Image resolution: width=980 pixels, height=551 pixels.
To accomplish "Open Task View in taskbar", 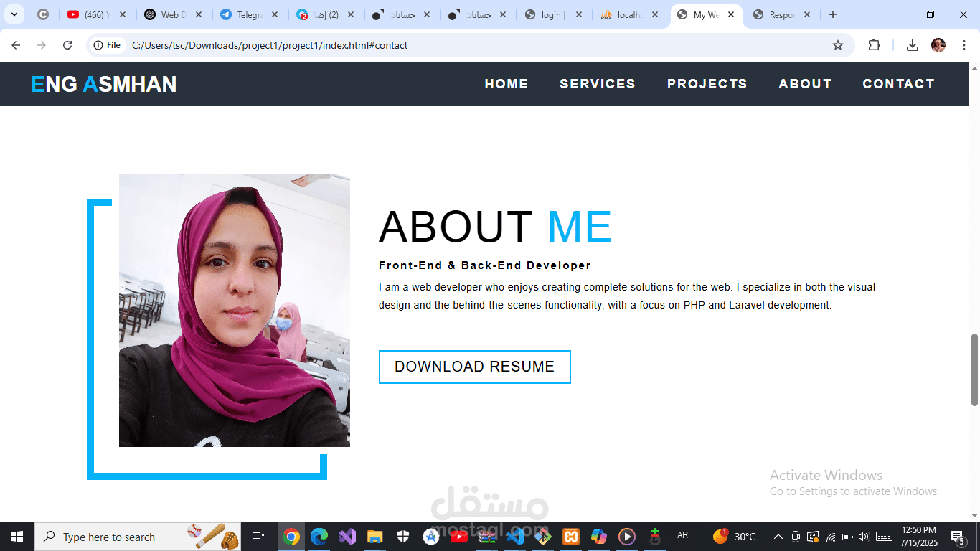I will tap(258, 537).
